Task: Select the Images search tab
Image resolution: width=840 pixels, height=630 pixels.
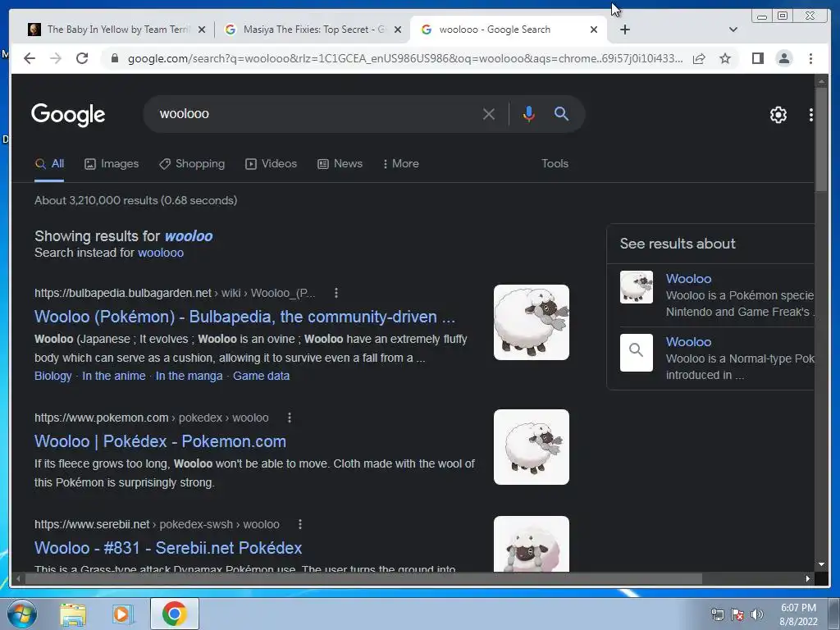Action: pyautogui.click(x=112, y=164)
